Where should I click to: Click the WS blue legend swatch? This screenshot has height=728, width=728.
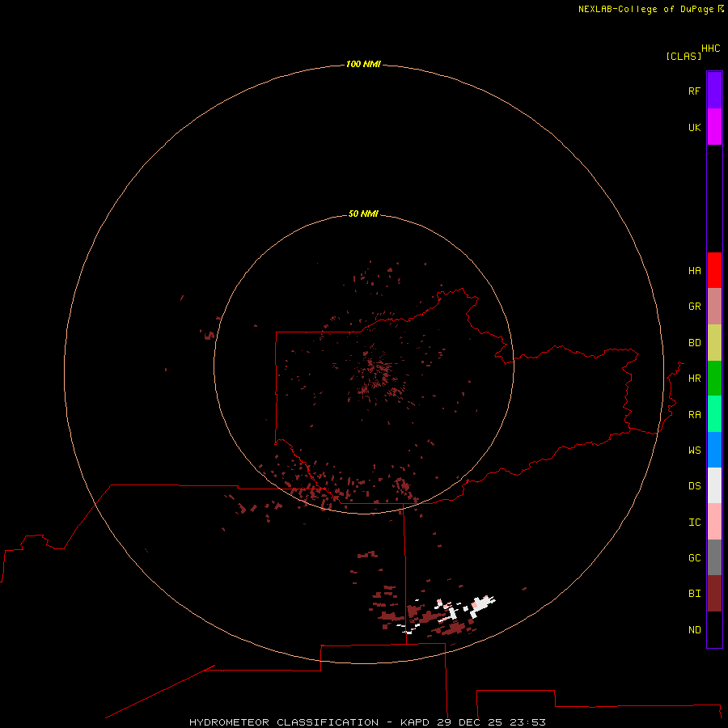pos(714,450)
